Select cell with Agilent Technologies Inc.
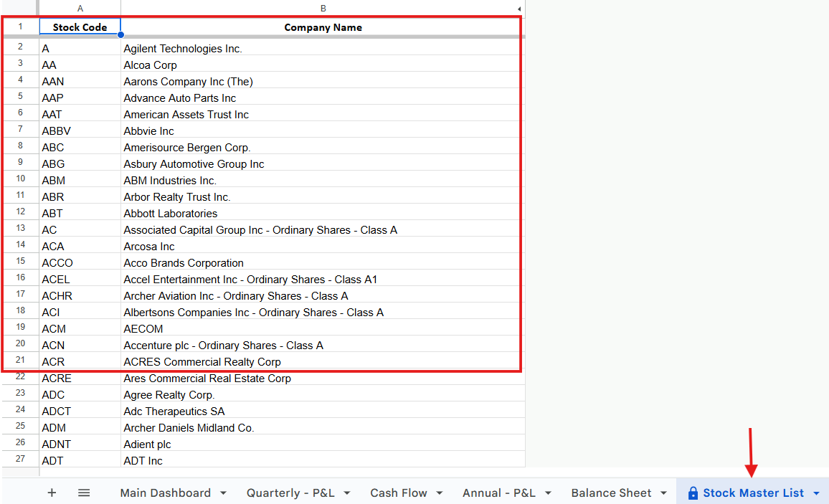 pos(323,49)
